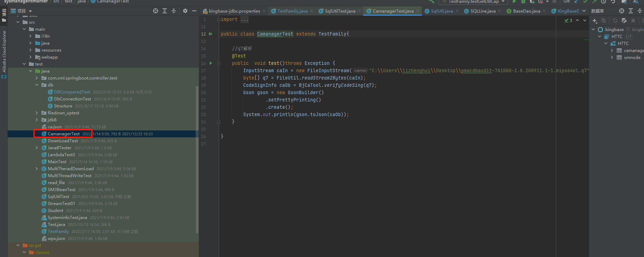The width and height of the screenshot is (644, 257).
Task: Go to the previous highlighted problem arrow
Action: (x=577, y=20)
